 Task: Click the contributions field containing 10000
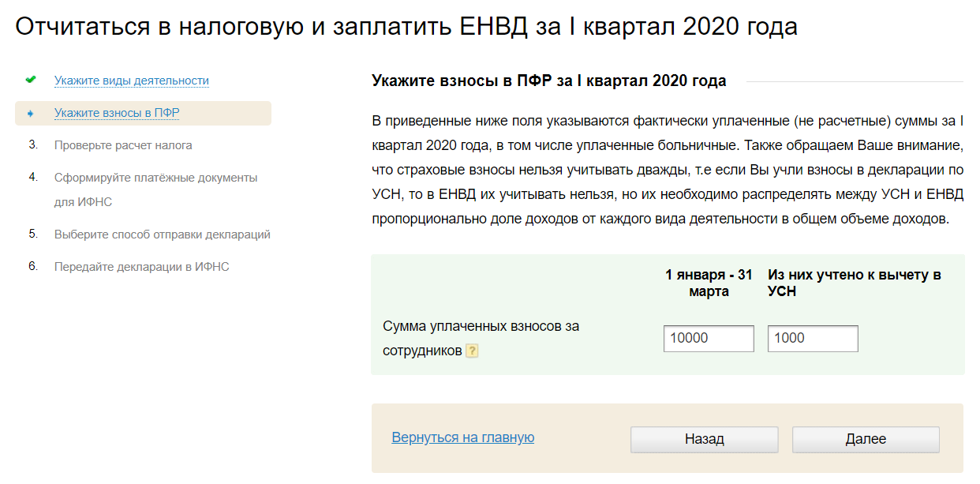(708, 338)
